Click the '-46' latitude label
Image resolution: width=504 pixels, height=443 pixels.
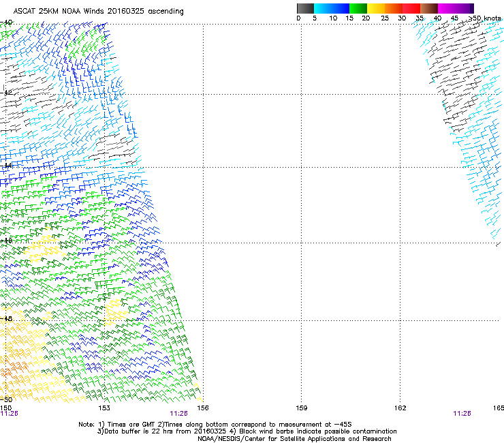coord(6,241)
